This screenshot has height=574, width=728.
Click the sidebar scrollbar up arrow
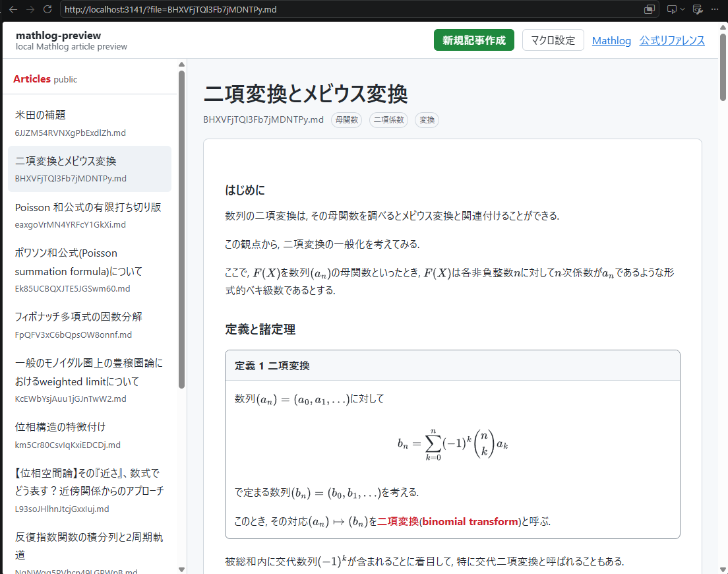(181, 65)
